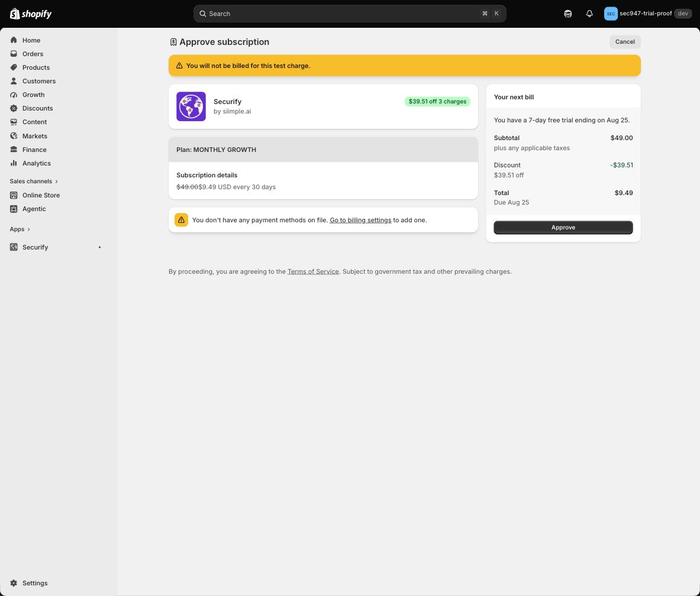
Task: Click the Orders inbox icon
Action: point(14,54)
